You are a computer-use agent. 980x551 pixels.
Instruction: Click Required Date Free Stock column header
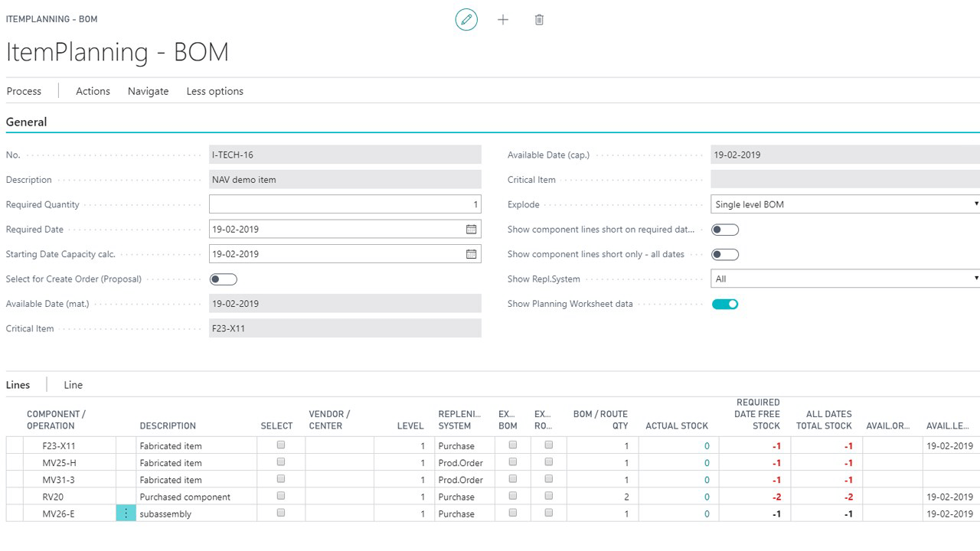(758, 414)
